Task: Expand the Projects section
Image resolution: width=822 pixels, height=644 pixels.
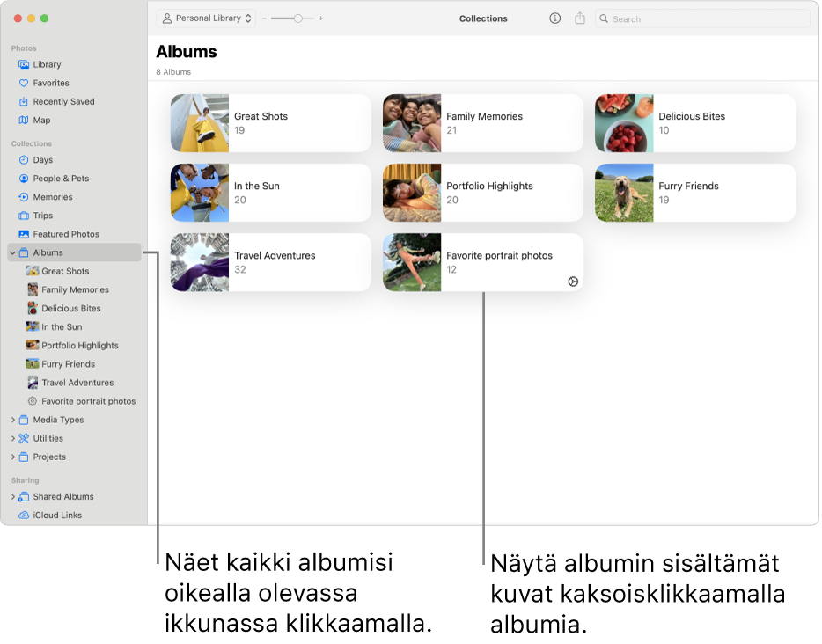Action: pos(12,457)
